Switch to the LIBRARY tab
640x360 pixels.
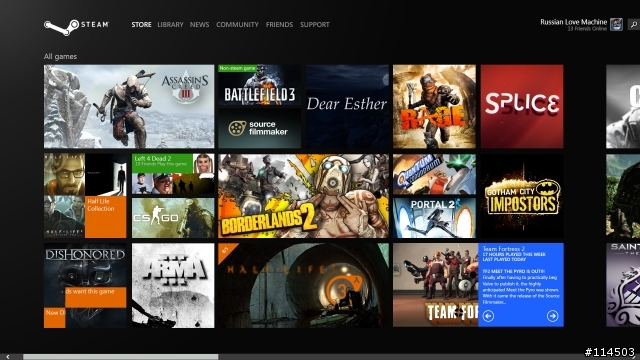click(170, 24)
